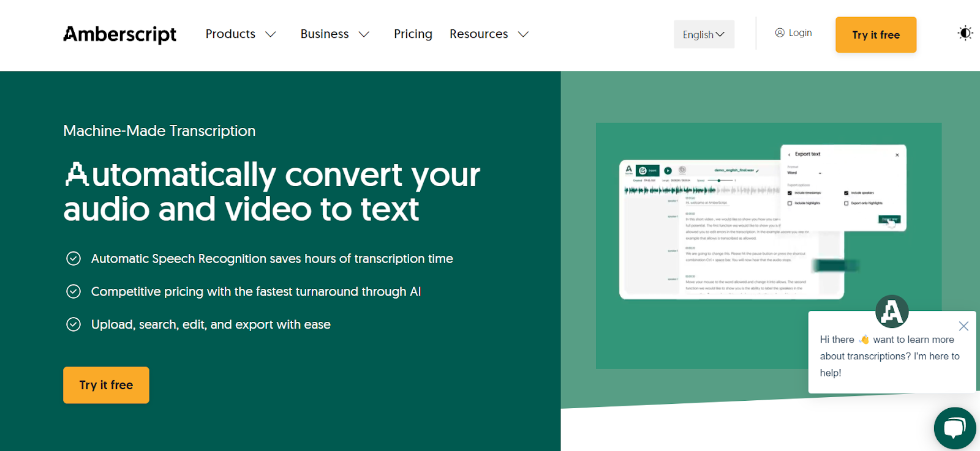Click the header Try it free button

(x=876, y=35)
